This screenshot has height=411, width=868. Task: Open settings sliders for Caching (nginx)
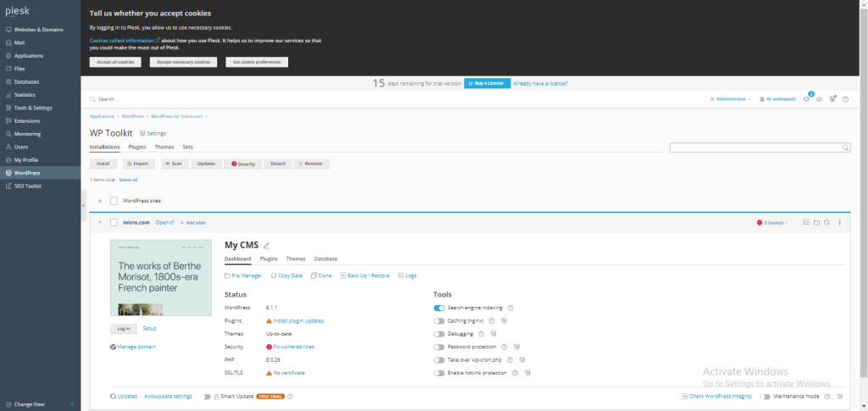[x=504, y=320]
